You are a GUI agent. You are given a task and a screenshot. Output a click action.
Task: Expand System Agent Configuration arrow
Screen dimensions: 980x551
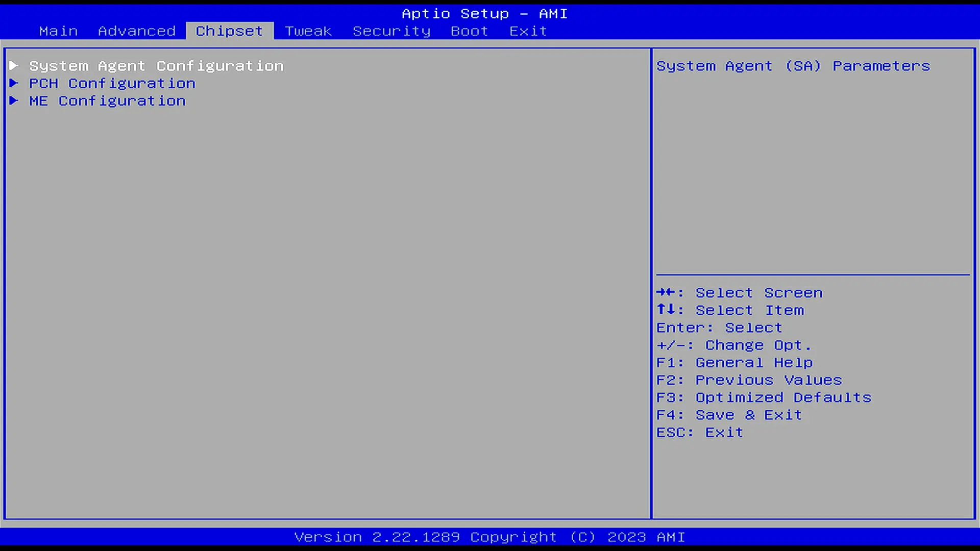(x=14, y=66)
